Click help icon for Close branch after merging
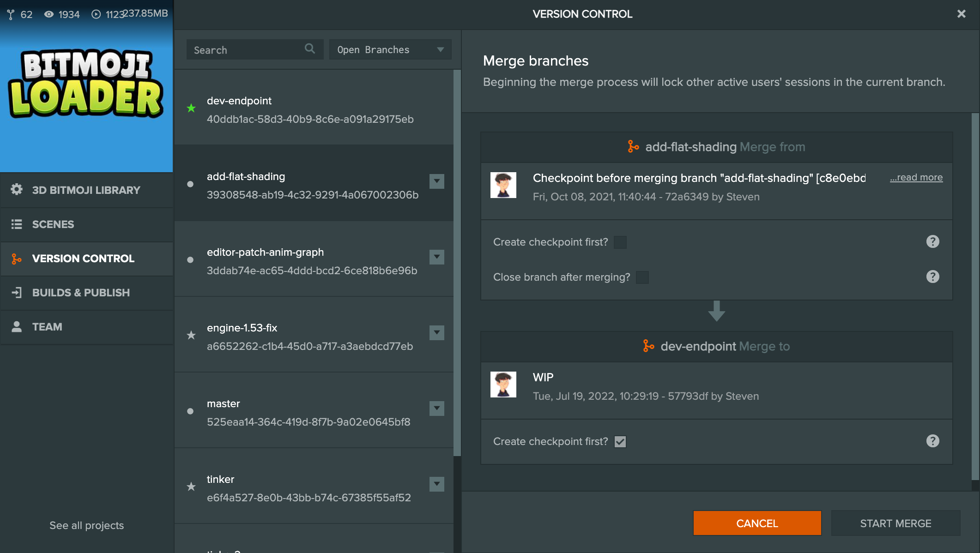Screen dimensions: 980x553 932,276
